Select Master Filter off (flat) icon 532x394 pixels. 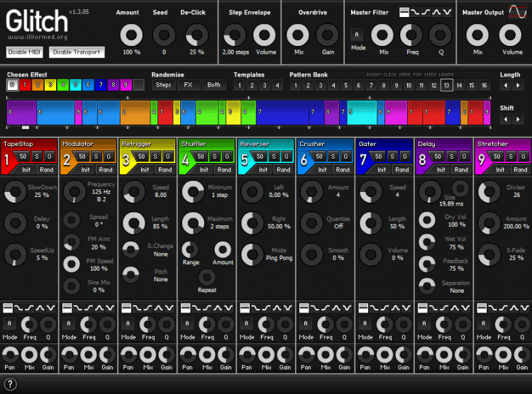click(x=404, y=13)
